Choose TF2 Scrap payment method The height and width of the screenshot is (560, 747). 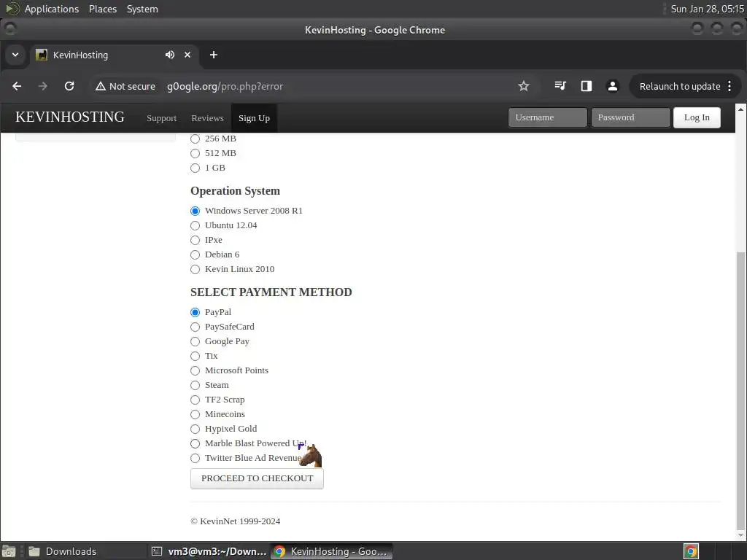pos(195,400)
